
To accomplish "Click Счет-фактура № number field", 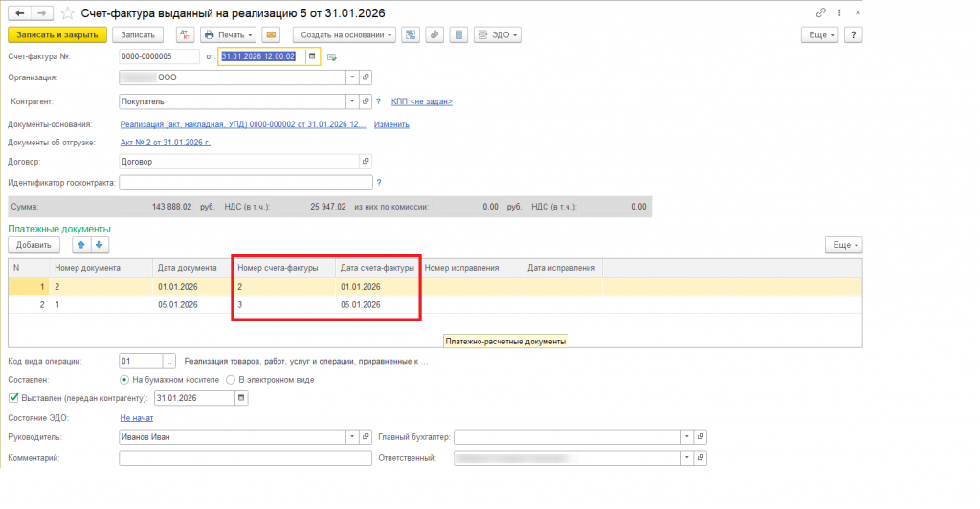I will pos(160,56).
